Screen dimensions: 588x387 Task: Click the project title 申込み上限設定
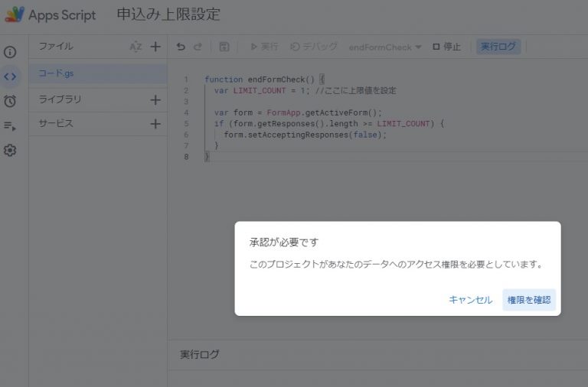click(x=168, y=15)
